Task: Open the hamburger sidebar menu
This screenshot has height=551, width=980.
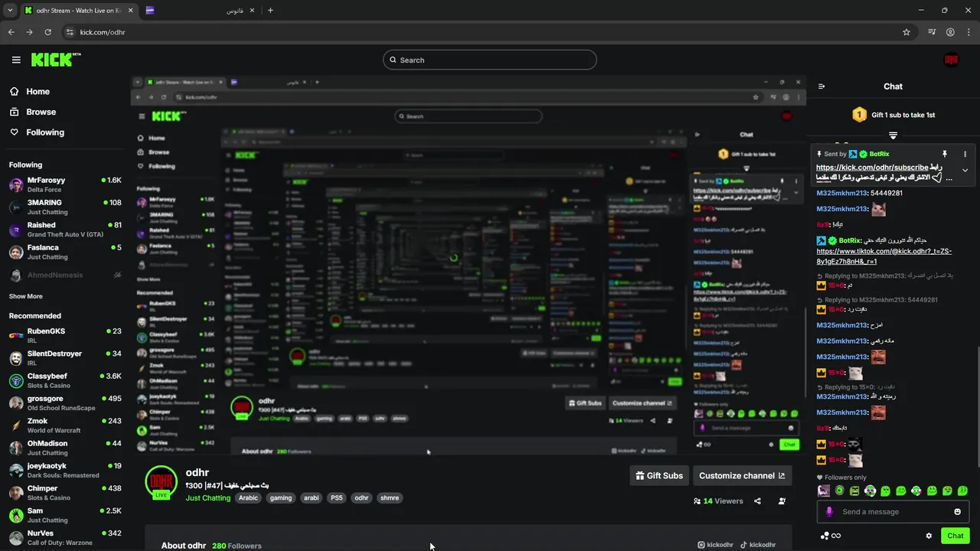Action: coord(16,60)
